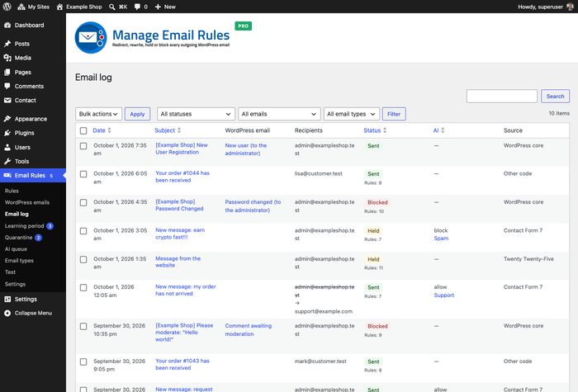The width and height of the screenshot is (578, 392).
Task: Click the Dashboard gauge icon
Action: coord(7,25)
